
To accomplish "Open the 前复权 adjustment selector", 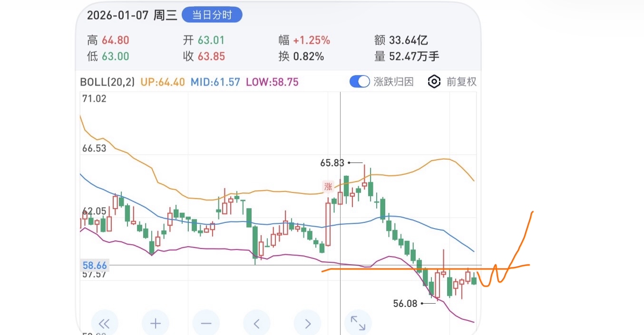I will [461, 82].
